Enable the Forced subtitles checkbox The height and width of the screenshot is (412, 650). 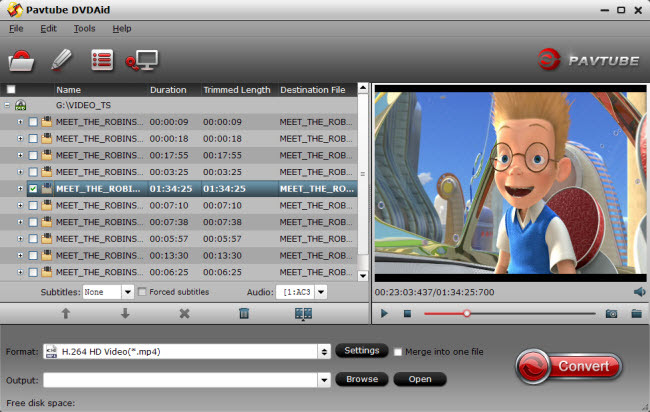click(x=142, y=292)
